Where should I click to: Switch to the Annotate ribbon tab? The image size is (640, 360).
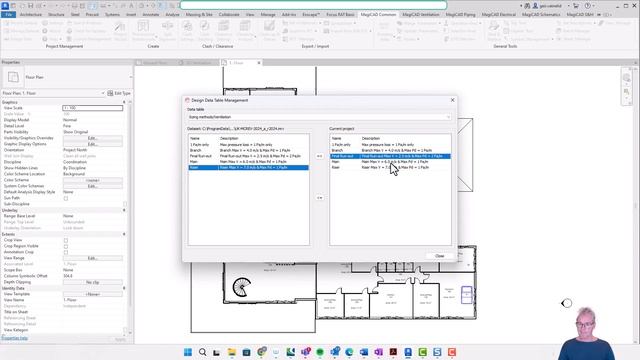(x=151, y=14)
